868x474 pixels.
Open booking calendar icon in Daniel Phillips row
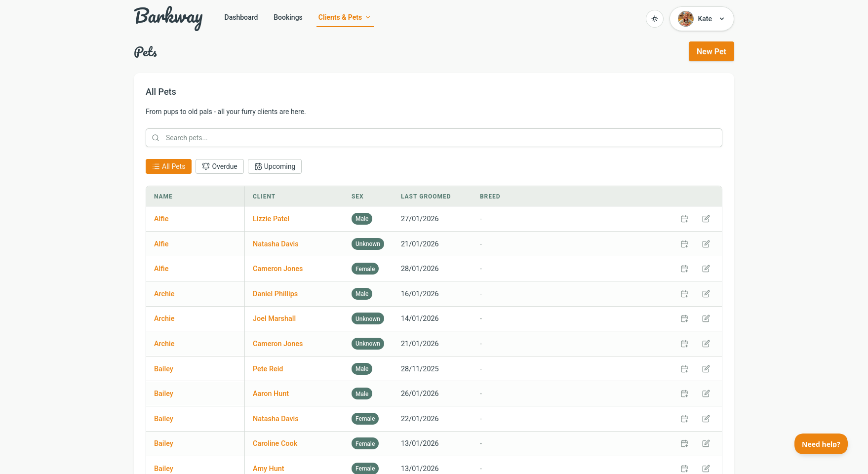tap(684, 294)
